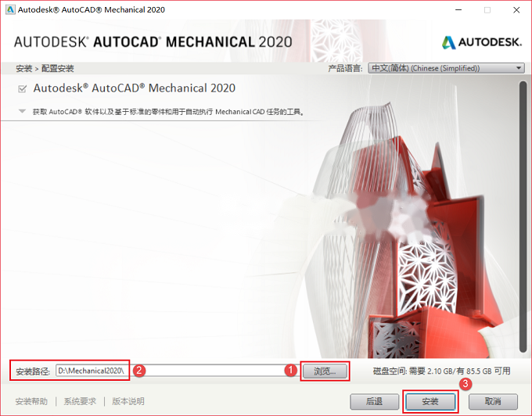Open the 系统要求 system requirements link
The image size is (532, 416).
click(x=80, y=401)
